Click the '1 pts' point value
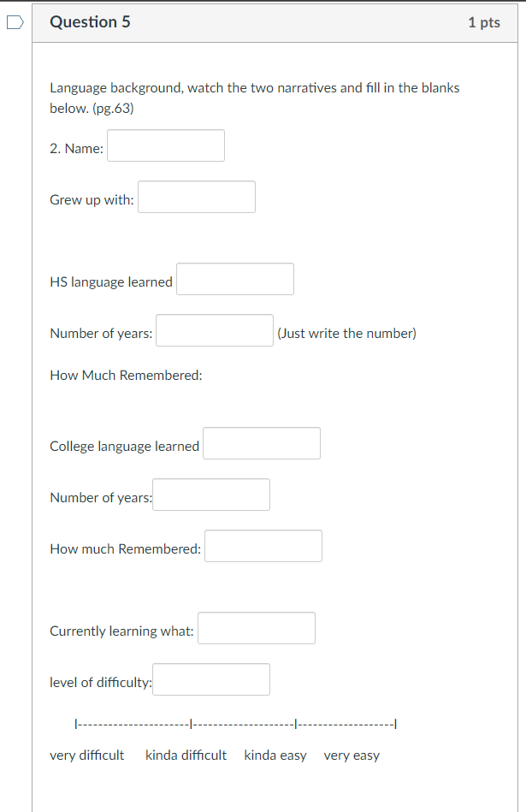Viewport: 526px width, 812px height. tap(483, 22)
